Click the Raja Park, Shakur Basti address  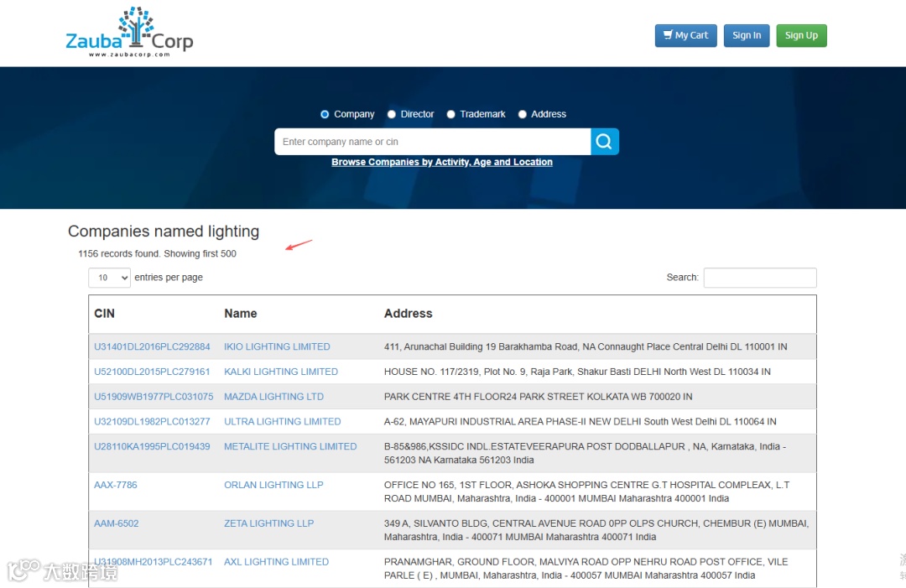pos(577,372)
